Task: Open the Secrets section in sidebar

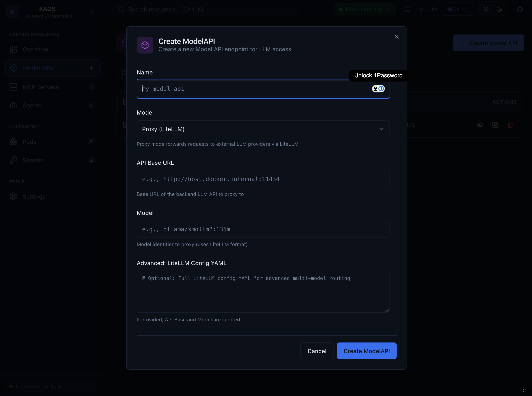Action: [x=33, y=160]
